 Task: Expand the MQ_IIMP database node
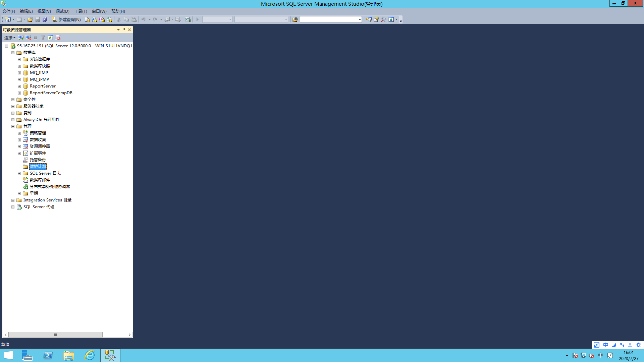coord(19,73)
